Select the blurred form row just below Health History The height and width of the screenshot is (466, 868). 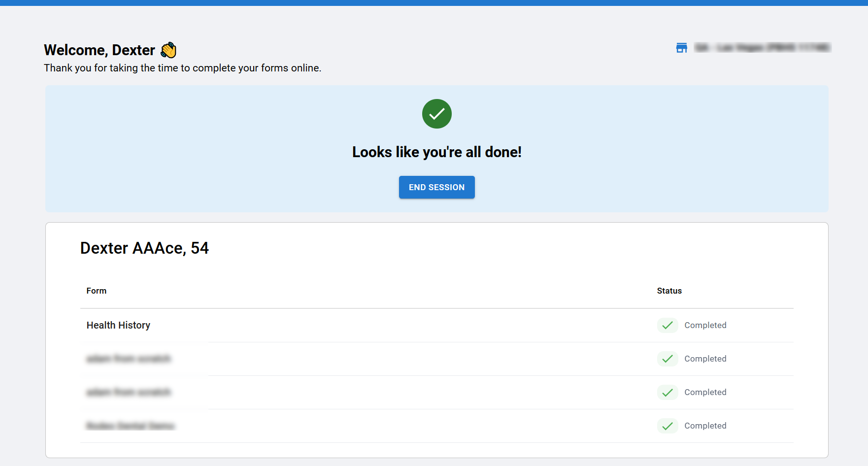click(x=128, y=359)
